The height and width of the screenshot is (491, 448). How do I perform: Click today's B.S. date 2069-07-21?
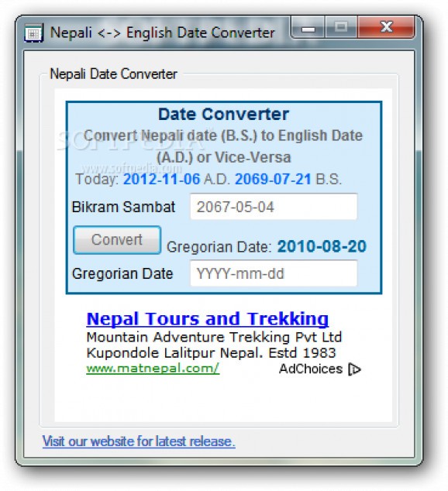[x=273, y=180]
